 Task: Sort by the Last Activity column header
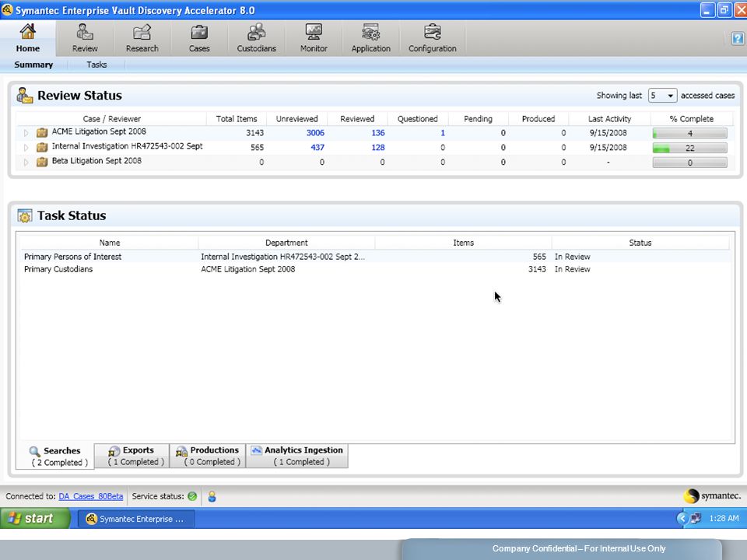[609, 118]
